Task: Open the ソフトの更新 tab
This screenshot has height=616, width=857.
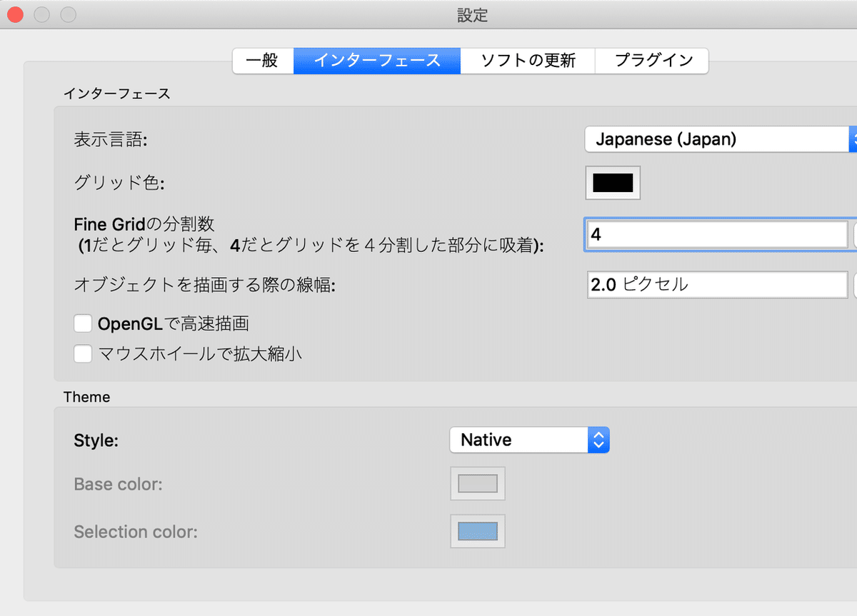Action: [x=528, y=61]
